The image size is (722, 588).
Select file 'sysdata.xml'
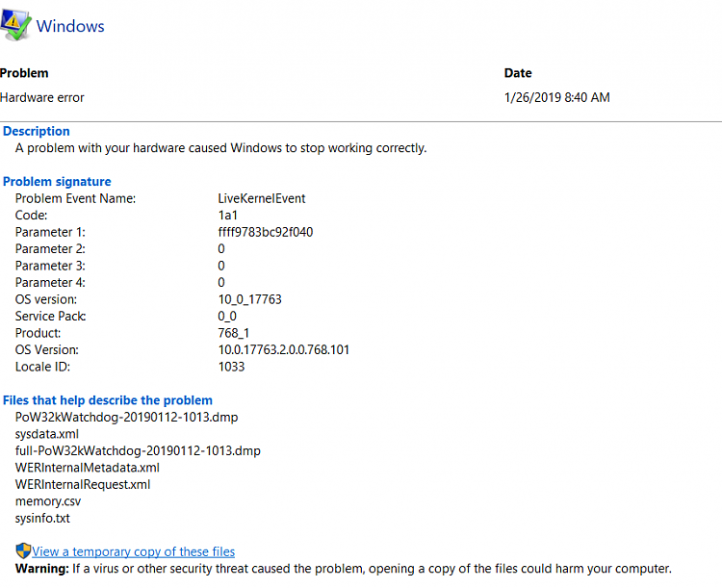pyautogui.click(x=47, y=434)
